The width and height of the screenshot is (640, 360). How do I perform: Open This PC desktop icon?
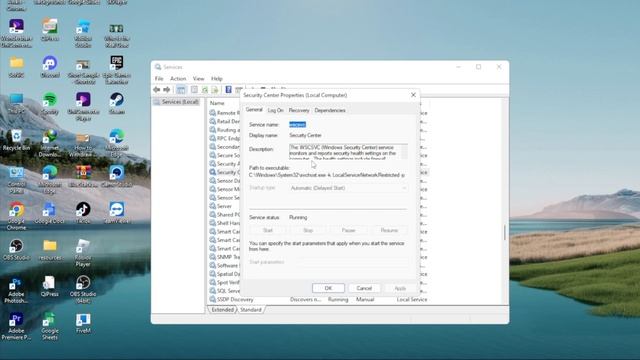[x=16, y=103]
